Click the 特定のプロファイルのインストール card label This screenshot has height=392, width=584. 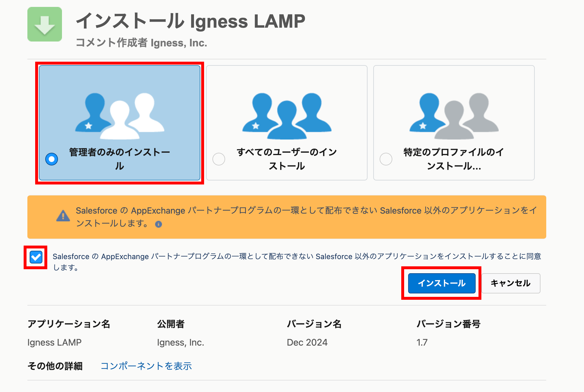click(454, 159)
